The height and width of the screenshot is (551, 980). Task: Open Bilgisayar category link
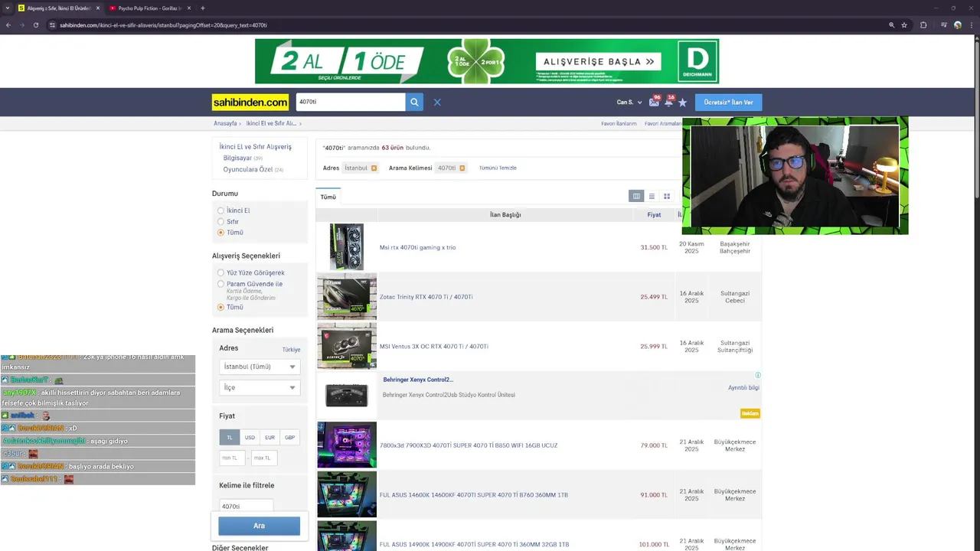(x=237, y=158)
